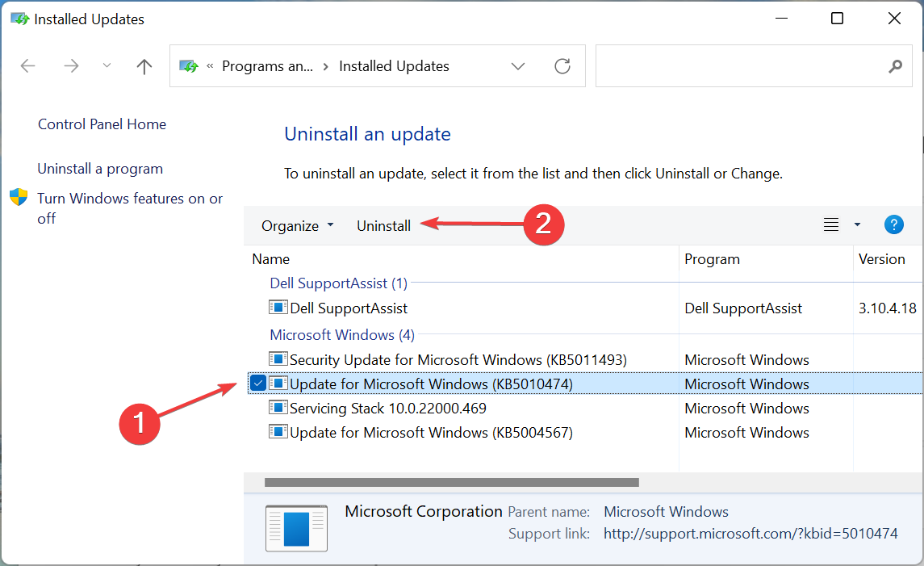Screen dimensions: 924x566
Task: Click the shield icon beside Windows features
Action: point(19,197)
